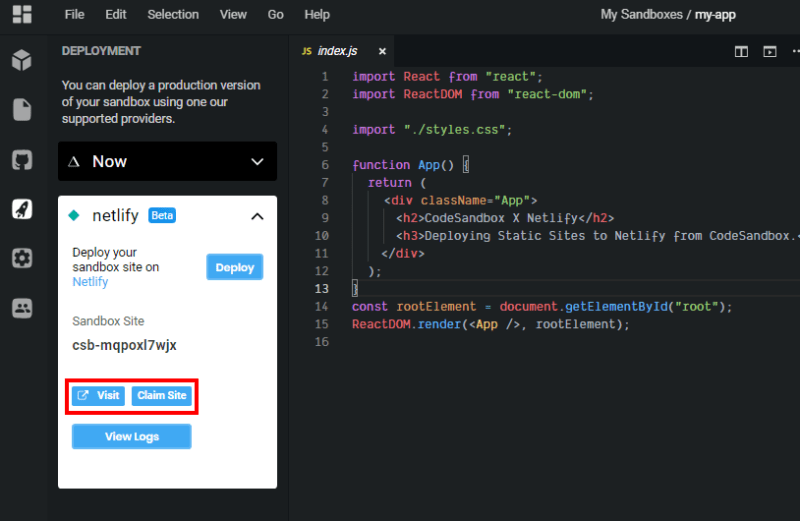Click the my-app sandbox title
800x521 pixels.
(x=715, y=15)
